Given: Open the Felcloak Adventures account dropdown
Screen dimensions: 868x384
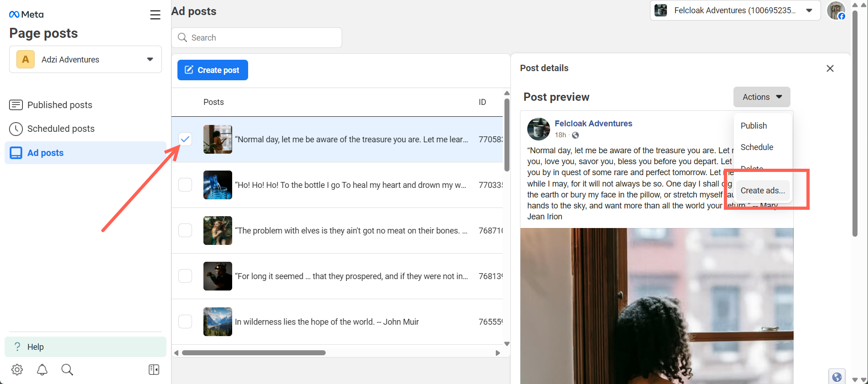Looking at the screenshot, I should [735, 10].
